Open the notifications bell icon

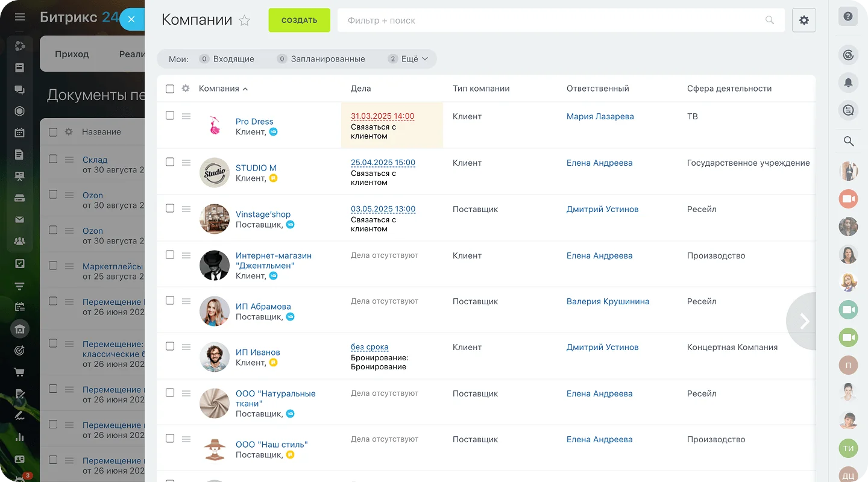848,83
